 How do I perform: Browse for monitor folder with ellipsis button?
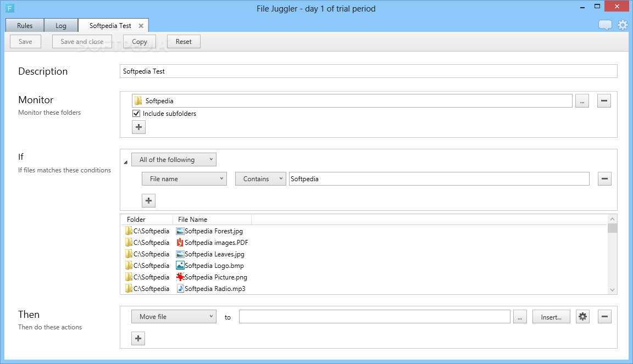[582, 101]
